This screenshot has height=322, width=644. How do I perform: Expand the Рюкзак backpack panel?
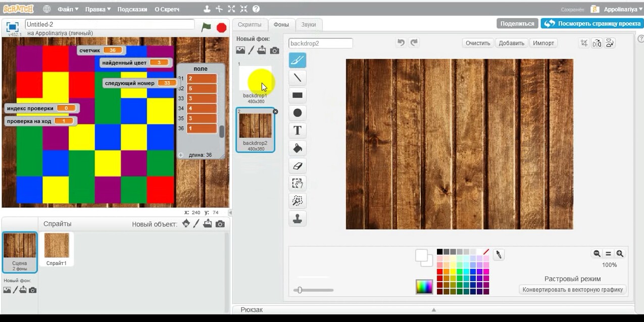[433, 310]
